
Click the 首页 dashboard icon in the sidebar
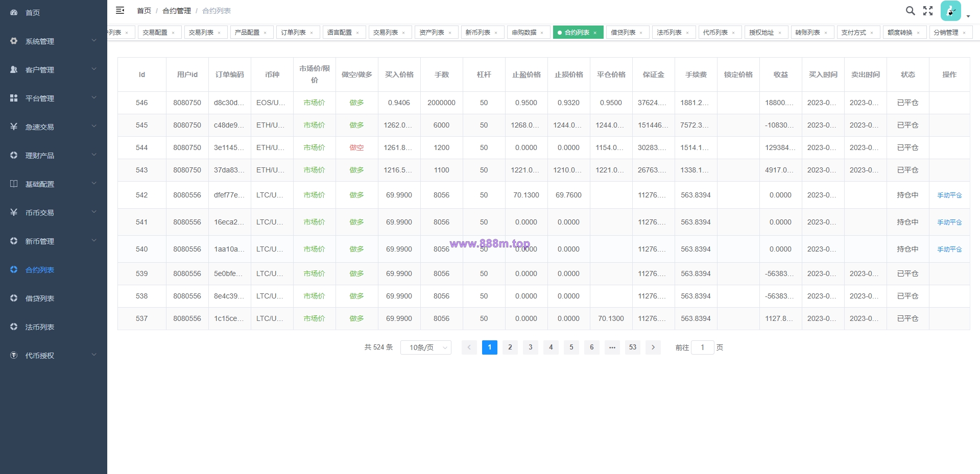click(14, 12)
